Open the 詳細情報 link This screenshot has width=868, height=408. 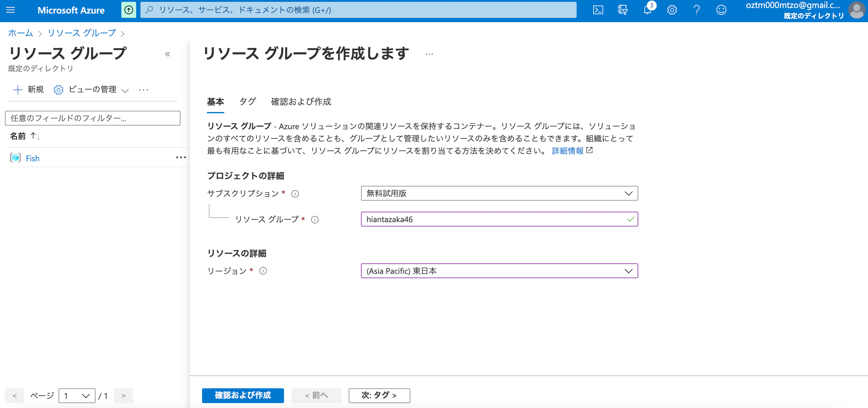567,151
